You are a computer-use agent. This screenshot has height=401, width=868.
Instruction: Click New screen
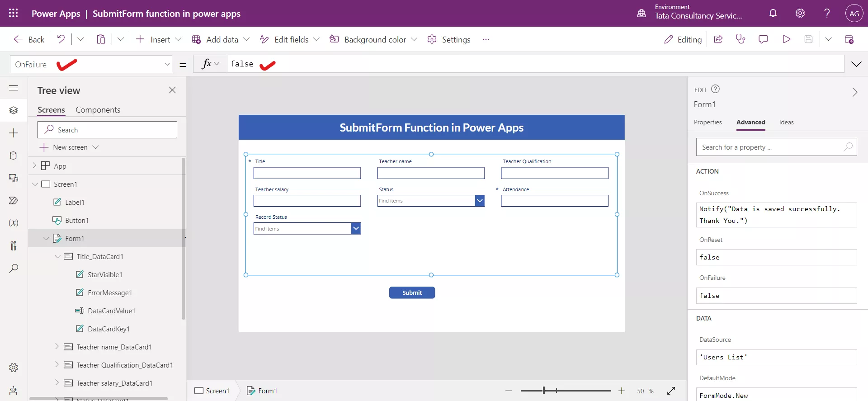(x=69, y=147)
